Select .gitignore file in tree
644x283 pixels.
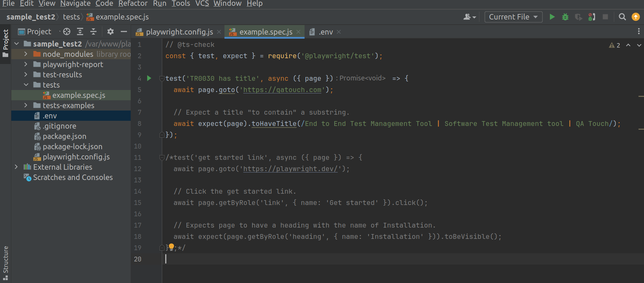point(71,126)
